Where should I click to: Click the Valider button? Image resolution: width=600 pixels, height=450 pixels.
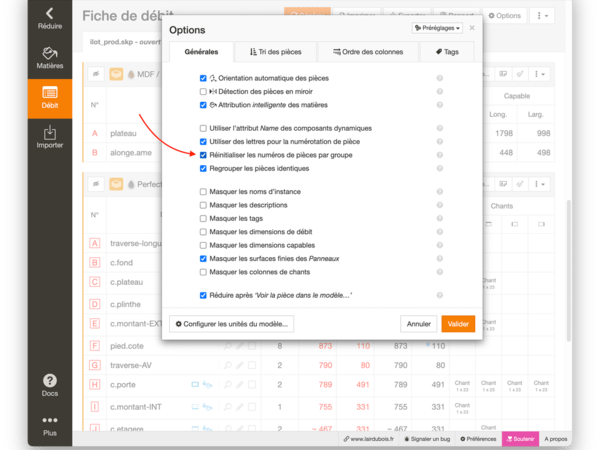click(x=458, y=324)
